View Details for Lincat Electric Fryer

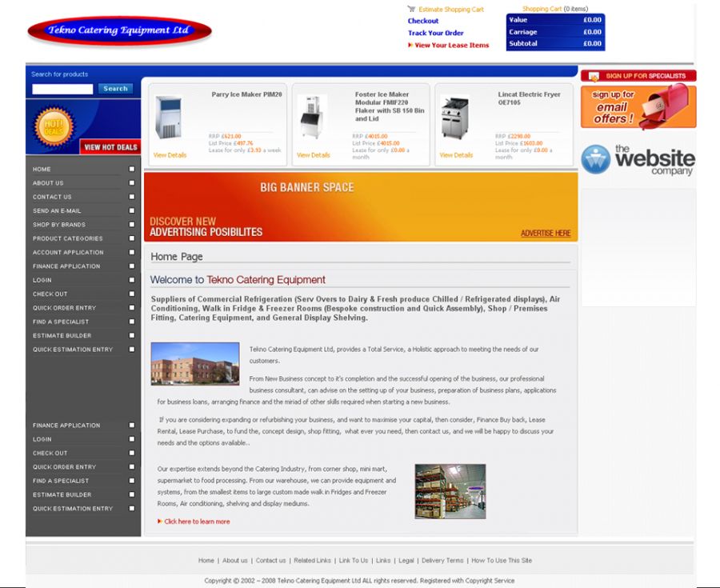tap(456, 155)
